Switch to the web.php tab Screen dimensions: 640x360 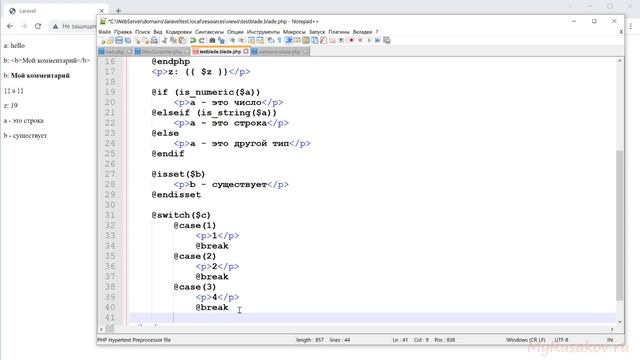(115, 52)
